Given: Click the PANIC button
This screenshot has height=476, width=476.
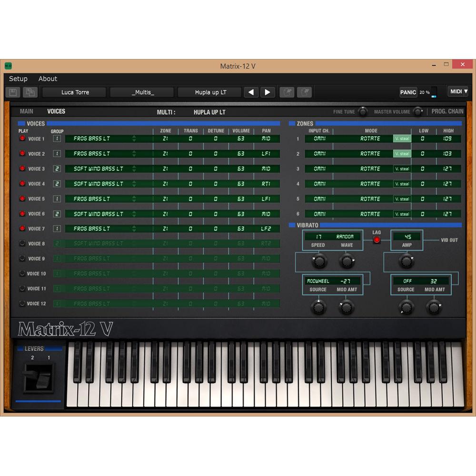Looking at the screenshot, I should click(408, 93).
